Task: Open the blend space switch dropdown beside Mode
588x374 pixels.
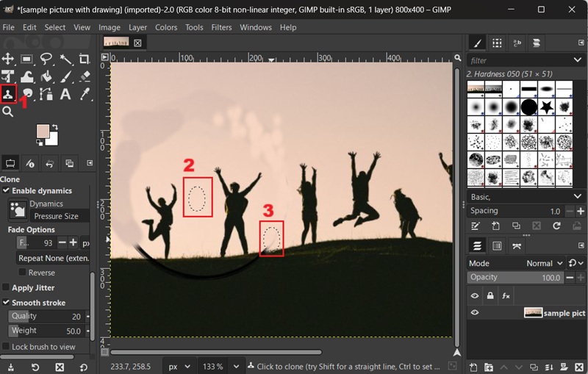Action: pos(576,264)
